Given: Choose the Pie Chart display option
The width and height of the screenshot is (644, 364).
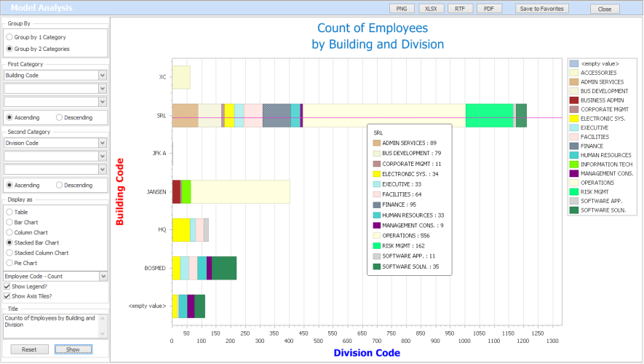Looking at the screenshot, I should pos(9,263).
